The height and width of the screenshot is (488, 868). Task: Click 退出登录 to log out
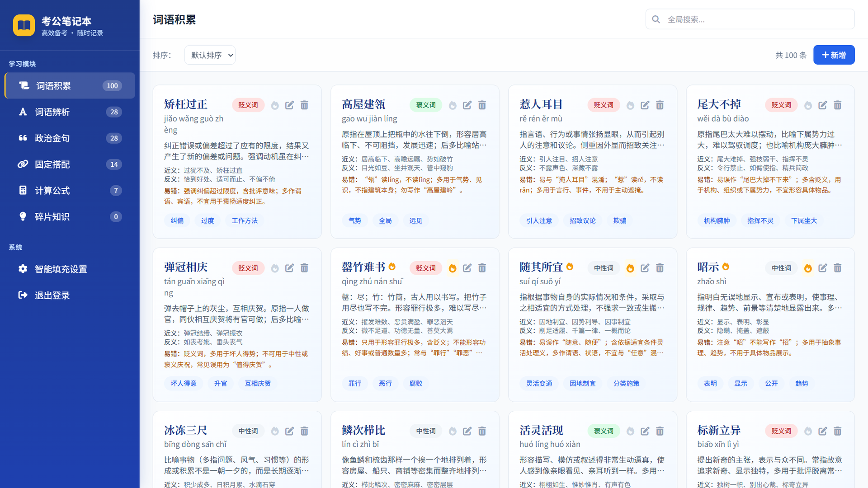tap(70, 296)
